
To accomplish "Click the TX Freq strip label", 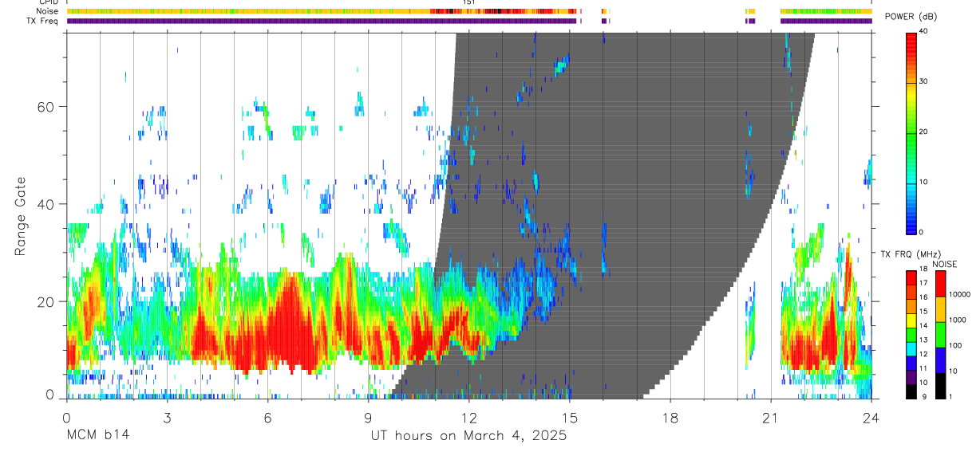I will (41, 21).
